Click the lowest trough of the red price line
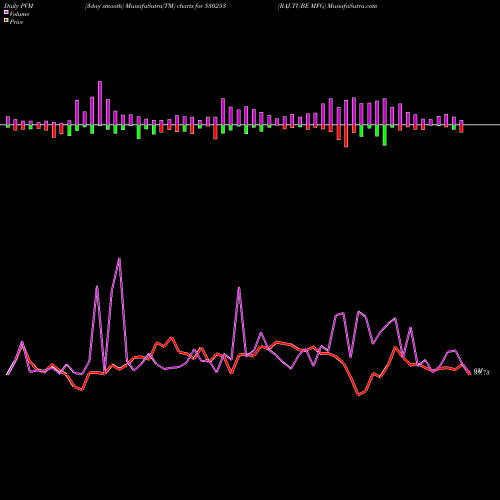Viewport: 500px width, 500px height. coord(359,395)
